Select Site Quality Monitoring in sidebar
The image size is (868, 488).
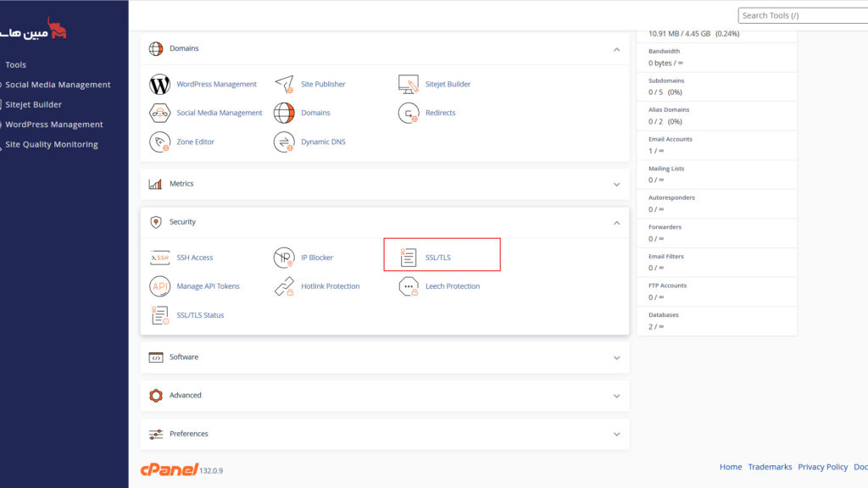point(52,145)
